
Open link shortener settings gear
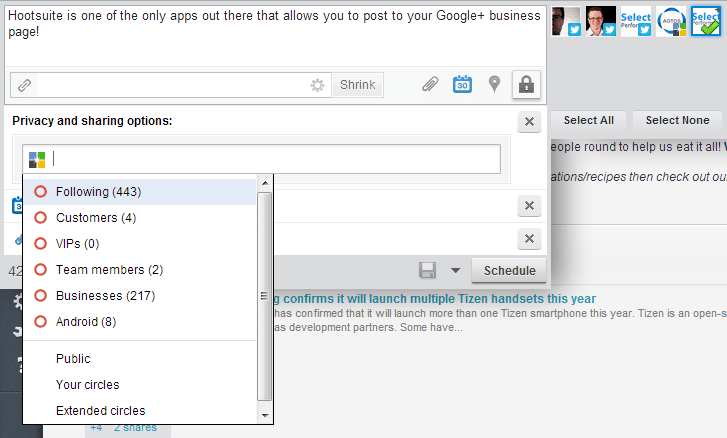click(317, 85)
